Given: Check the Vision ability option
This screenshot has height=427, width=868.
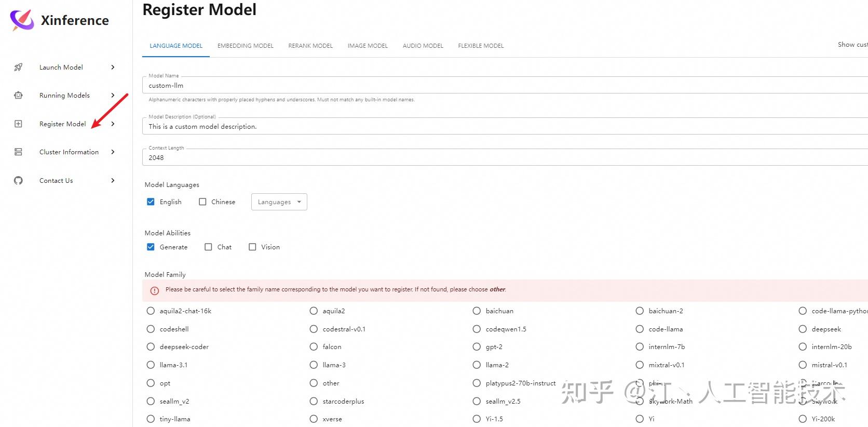Looking at the screenshot, I should tap(253, 247).
